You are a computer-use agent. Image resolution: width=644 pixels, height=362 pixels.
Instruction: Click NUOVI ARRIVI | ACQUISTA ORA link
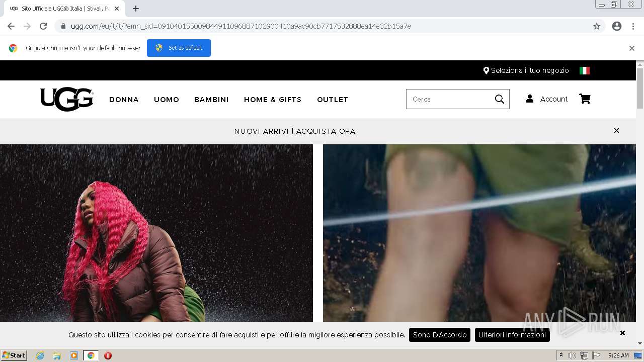pos(295,131)
